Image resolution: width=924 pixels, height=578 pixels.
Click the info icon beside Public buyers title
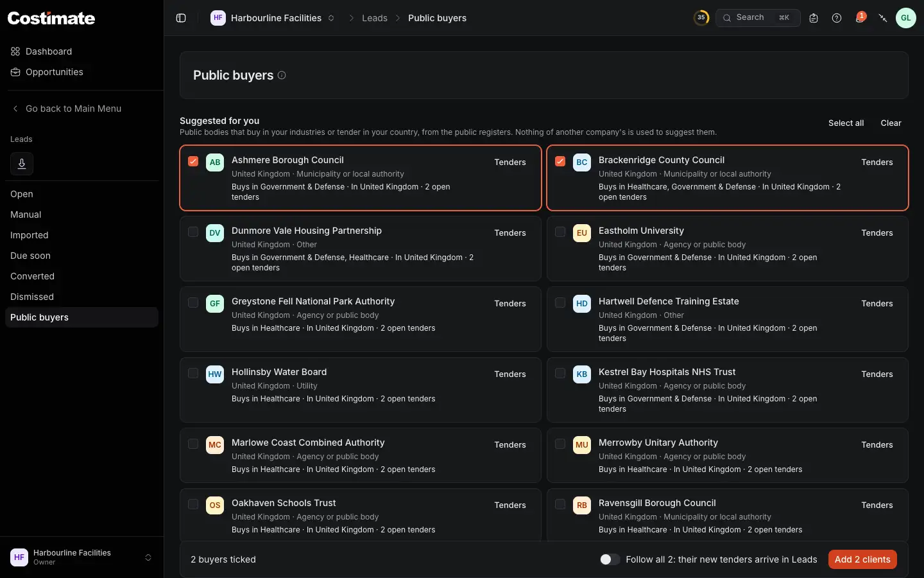coord(282,75)
